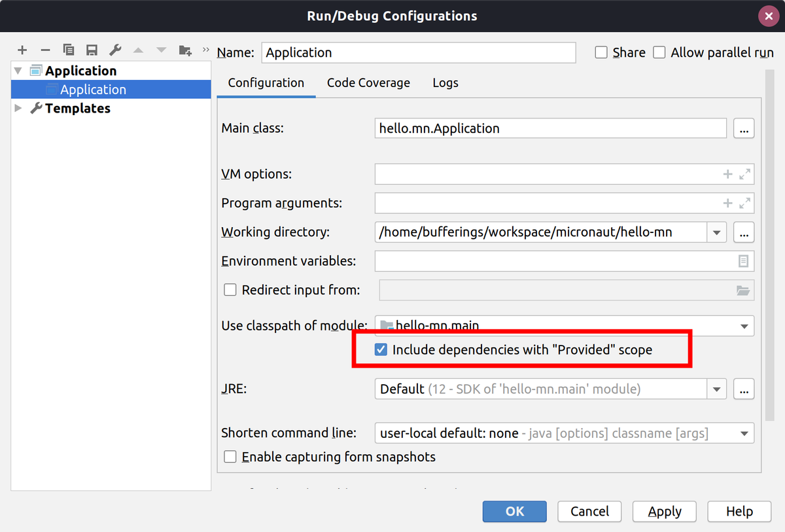Uncheck Include dependencies with "Provided" scope
This screenshot has width=785, height=532.
point(381,350)
